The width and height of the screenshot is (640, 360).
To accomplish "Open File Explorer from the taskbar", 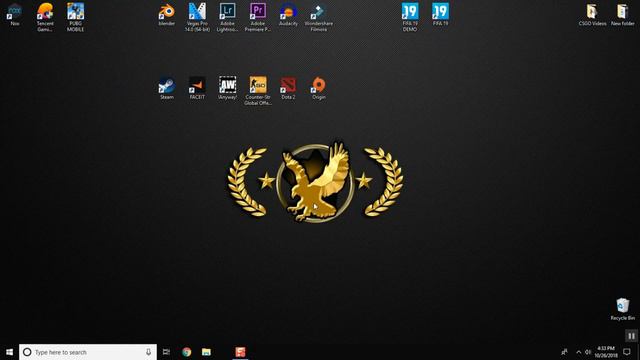I will pyautogui.click(x=206, y=352).
